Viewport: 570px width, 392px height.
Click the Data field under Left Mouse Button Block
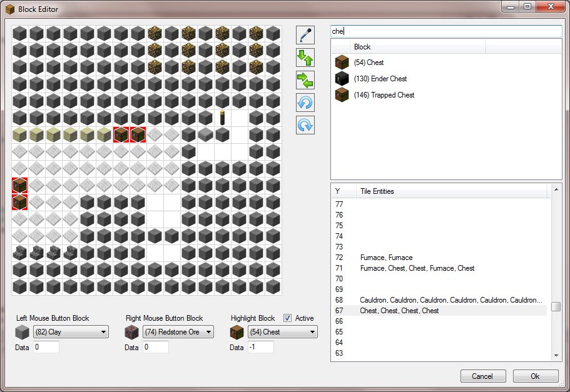tap(46, 347)
